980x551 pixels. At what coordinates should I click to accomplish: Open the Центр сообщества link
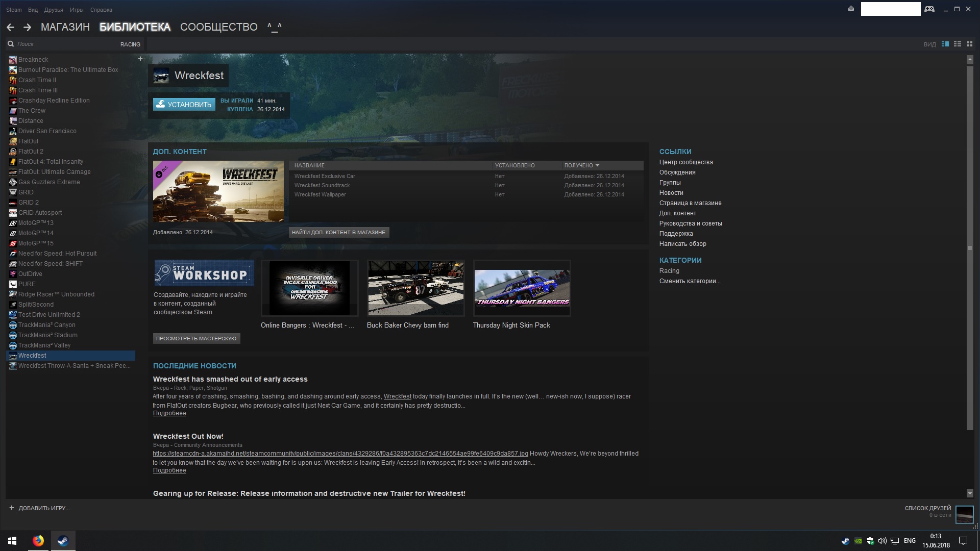coord(686,162)
